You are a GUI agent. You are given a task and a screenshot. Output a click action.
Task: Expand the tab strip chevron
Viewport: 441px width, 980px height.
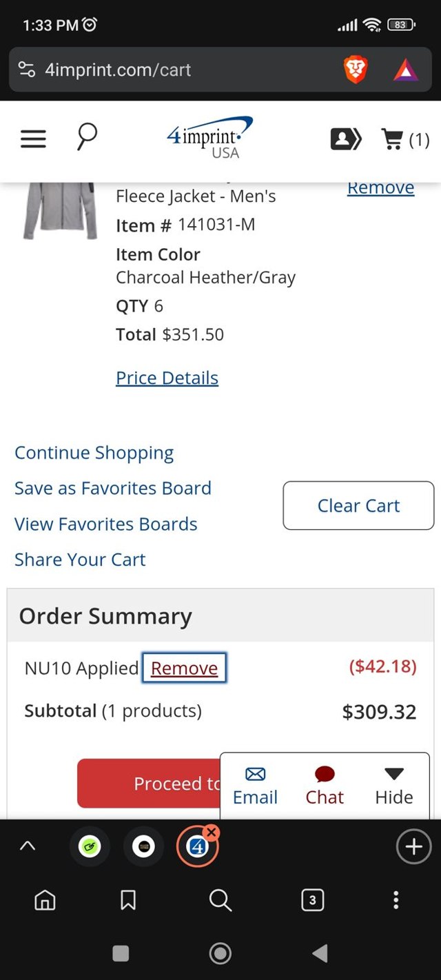pos(28,846)
